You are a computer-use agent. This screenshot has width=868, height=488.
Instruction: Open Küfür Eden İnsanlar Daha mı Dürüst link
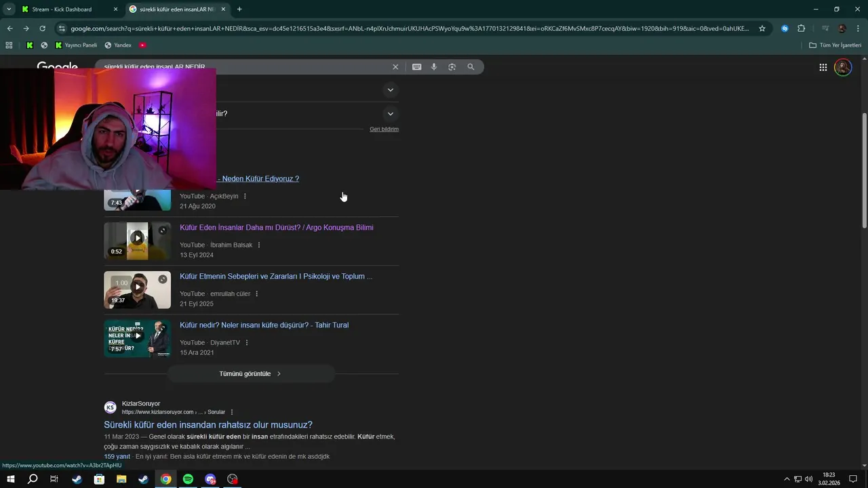pos(277,228)
